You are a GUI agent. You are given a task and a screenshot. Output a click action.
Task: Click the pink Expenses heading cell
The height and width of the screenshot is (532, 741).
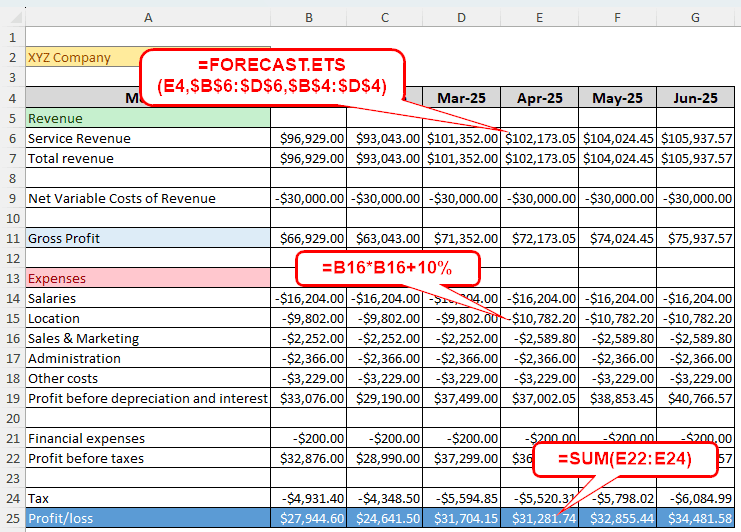pos(148,278)
